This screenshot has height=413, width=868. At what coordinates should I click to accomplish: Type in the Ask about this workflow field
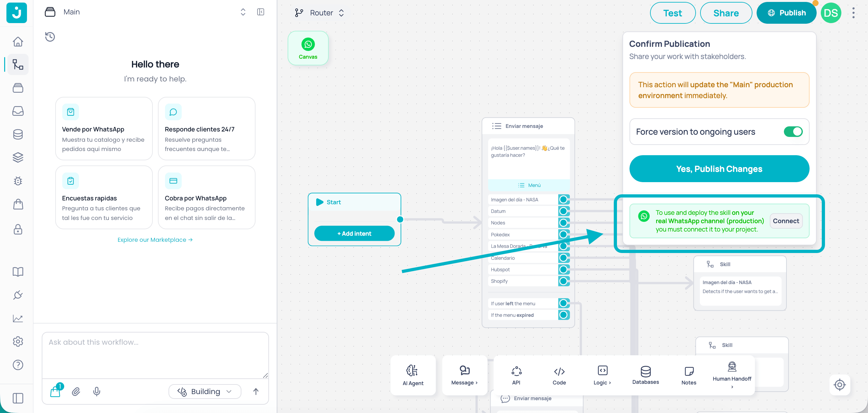click(155, 355)
